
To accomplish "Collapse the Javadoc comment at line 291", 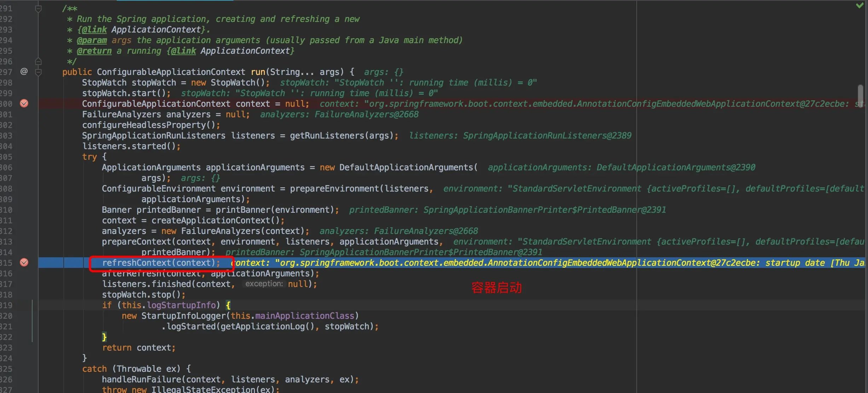I will 38,8.
